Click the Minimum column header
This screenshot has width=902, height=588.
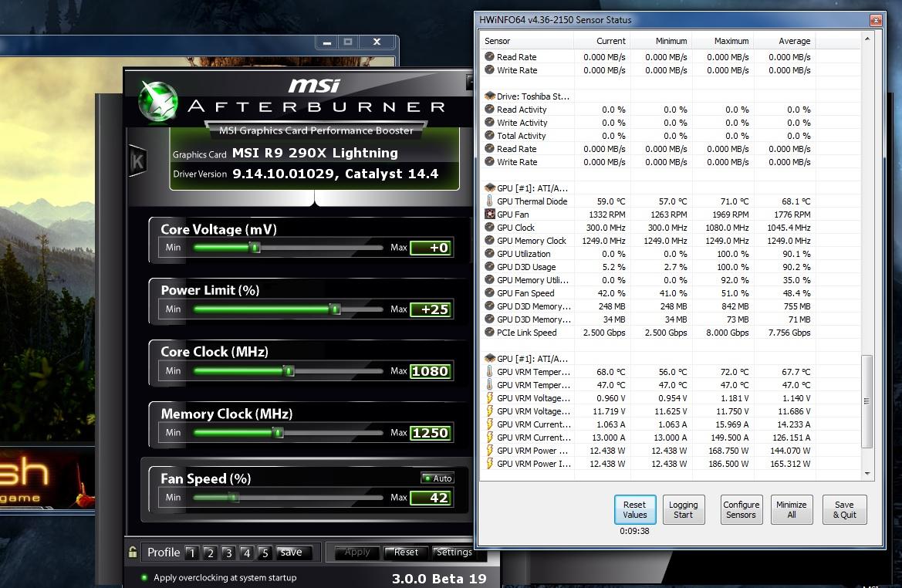coord(661,41)
